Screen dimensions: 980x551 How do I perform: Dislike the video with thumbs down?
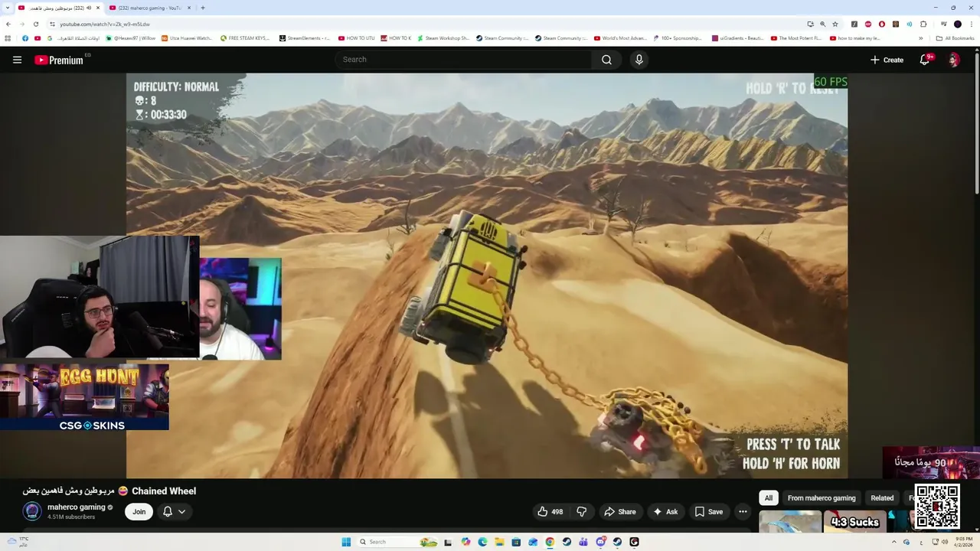[x=582, y=512]
